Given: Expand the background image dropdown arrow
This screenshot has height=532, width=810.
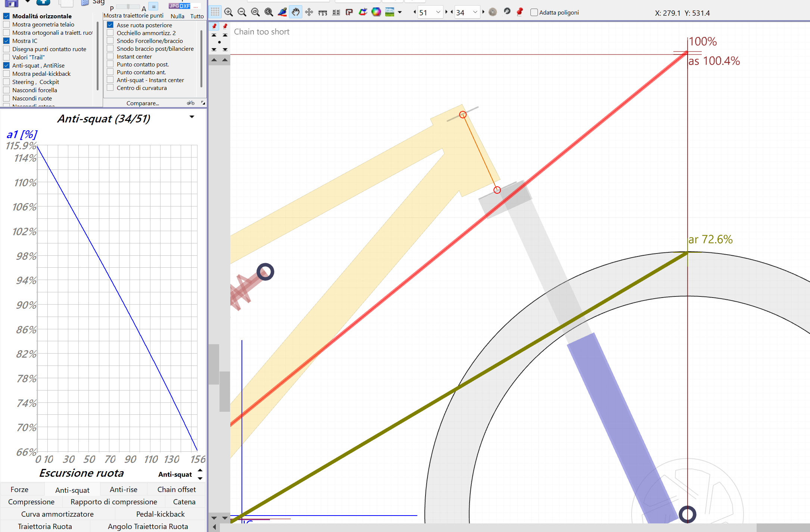Looking at the screenshot, I should coord(400,12).
